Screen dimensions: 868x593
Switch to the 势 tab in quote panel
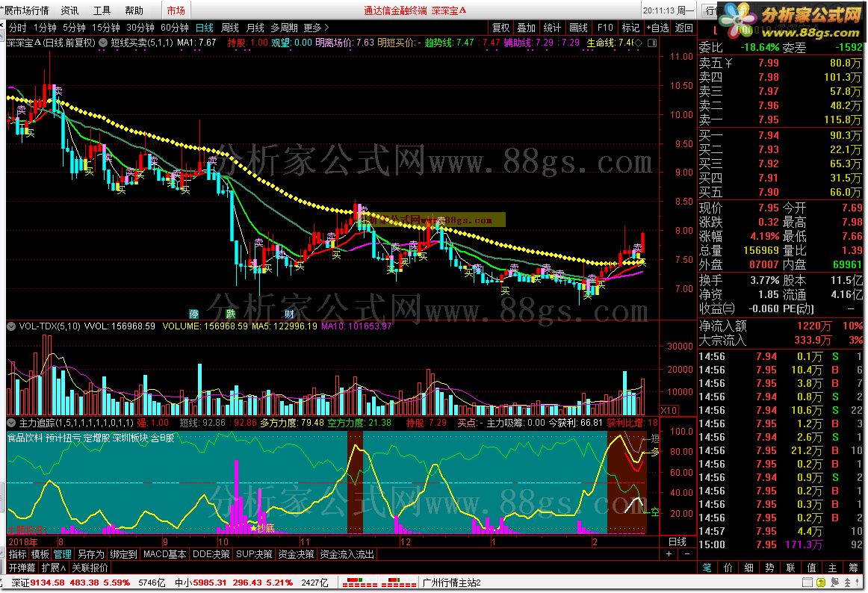769,568
